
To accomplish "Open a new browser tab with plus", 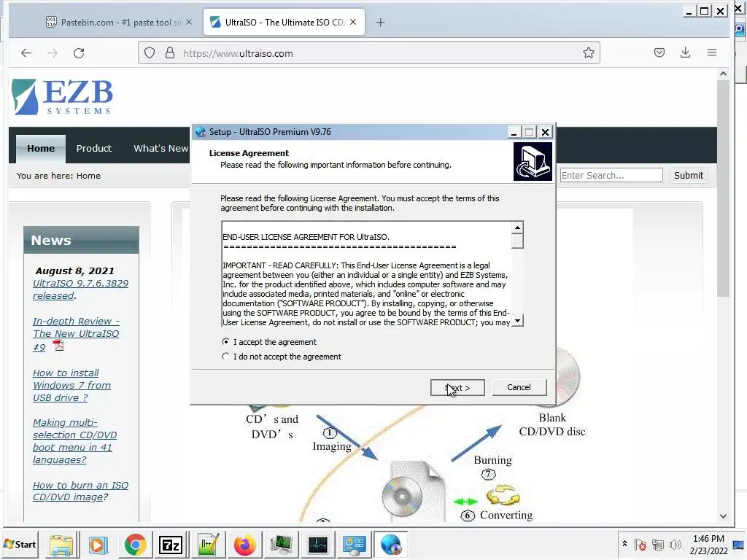I will pyautogui.click(x=380, y=23).
